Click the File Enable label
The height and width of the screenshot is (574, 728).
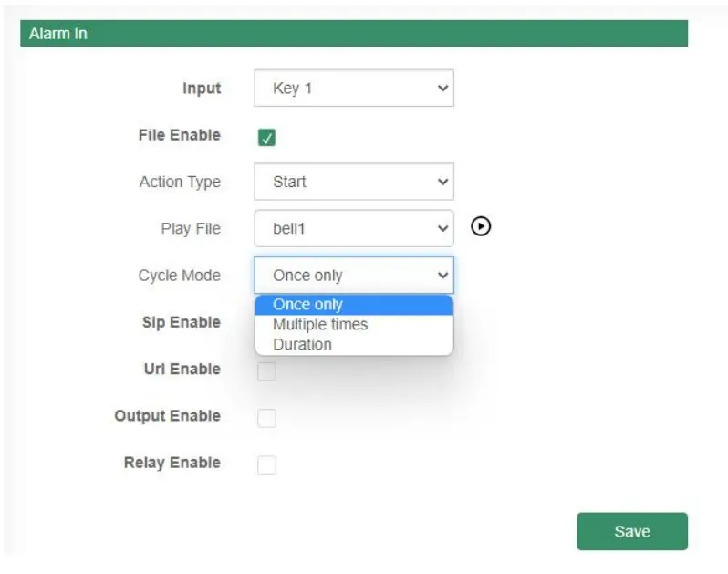(x=180, y=135)
